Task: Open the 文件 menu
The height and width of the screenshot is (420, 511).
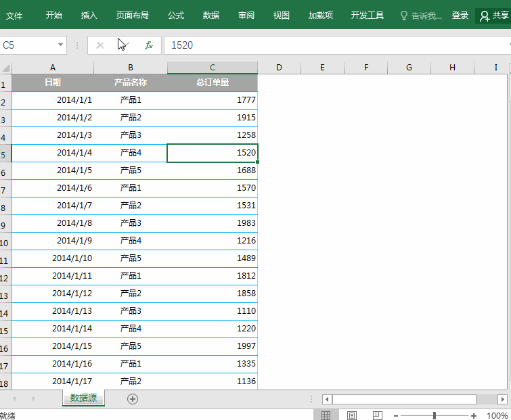Action: click(x=14, y=16)
